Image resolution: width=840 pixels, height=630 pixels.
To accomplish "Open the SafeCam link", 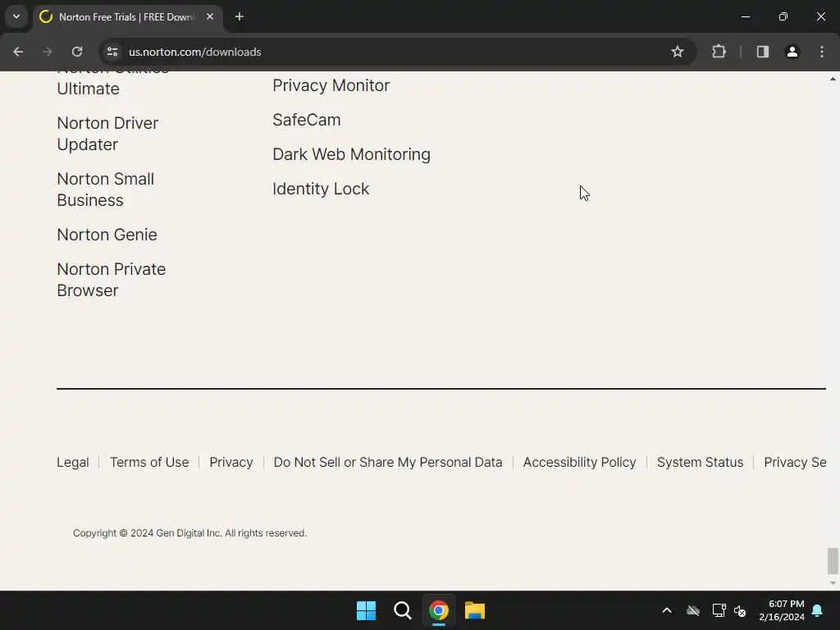I will click(307, 120).
